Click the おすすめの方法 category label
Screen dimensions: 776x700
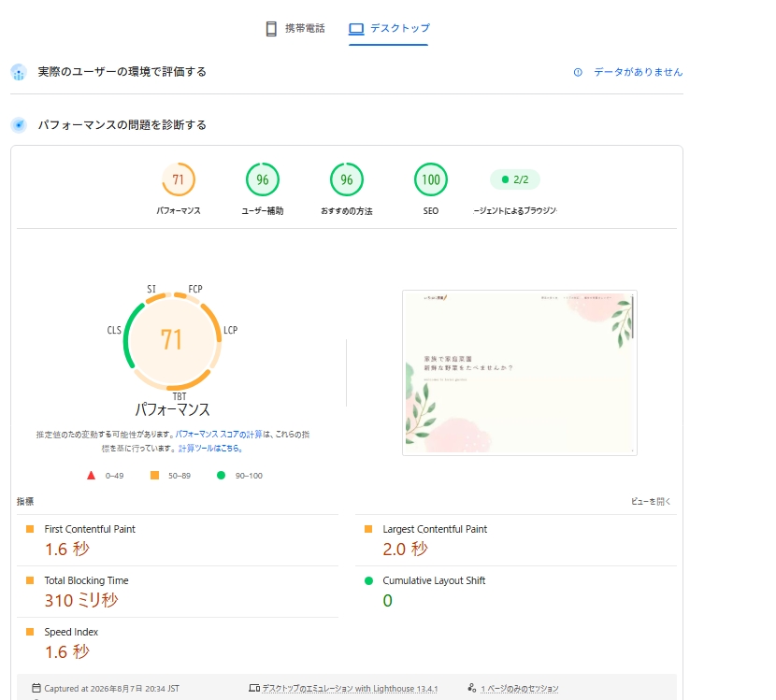(347, 210)
